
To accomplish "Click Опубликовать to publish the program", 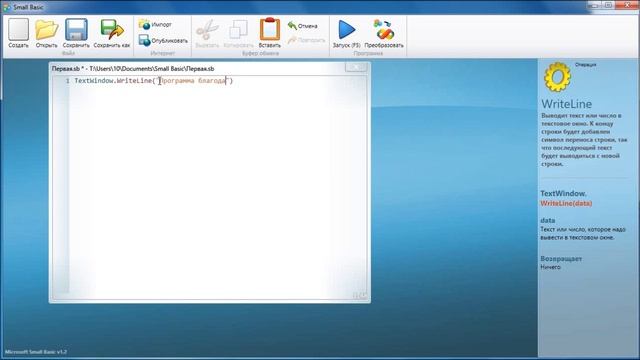I will [x=163, y=40].
